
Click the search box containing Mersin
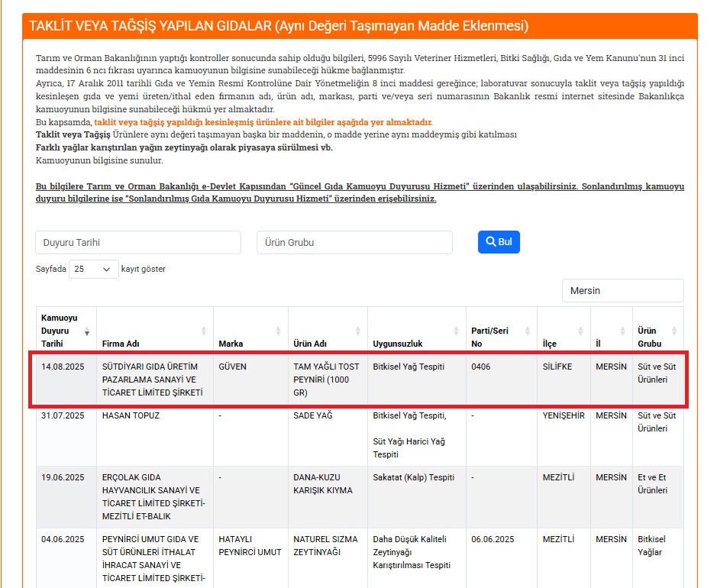click(623, 291)
